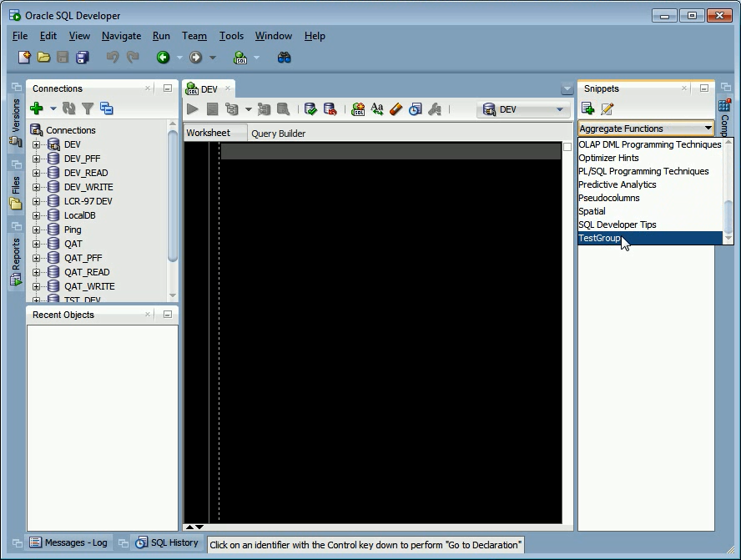Click the Run Script icon
Viewport: 741px width, 560px height.
(212, 109)
